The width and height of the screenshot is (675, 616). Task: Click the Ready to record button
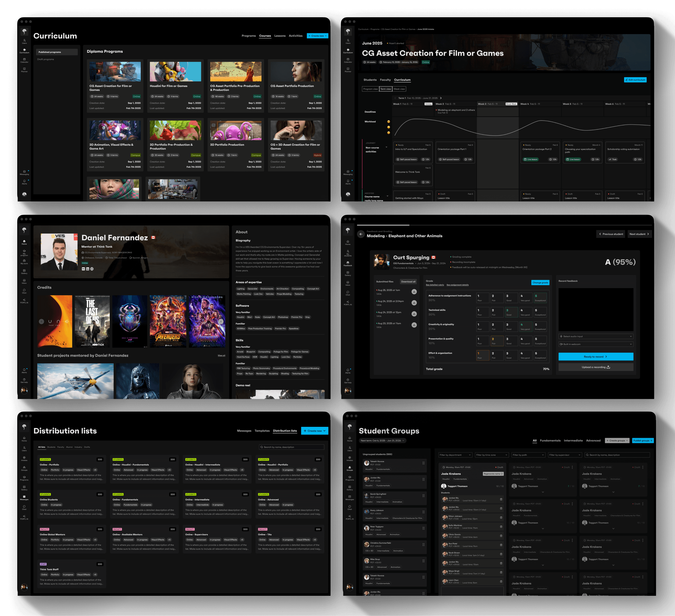(x=595, y=356)
